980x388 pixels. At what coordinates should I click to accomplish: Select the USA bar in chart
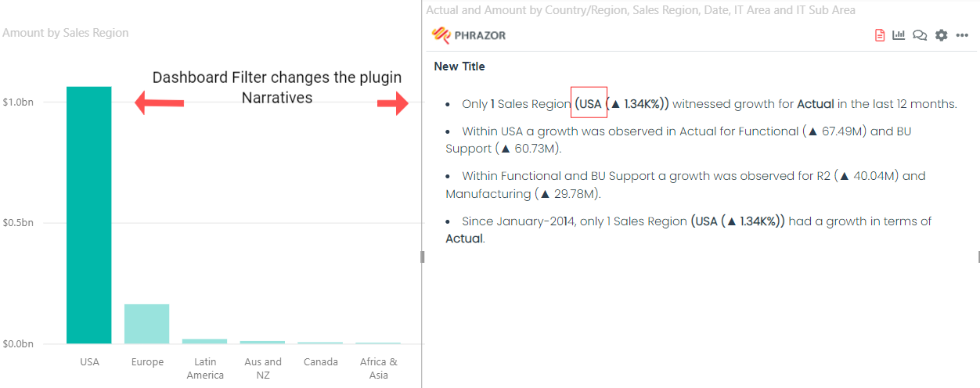89,215
